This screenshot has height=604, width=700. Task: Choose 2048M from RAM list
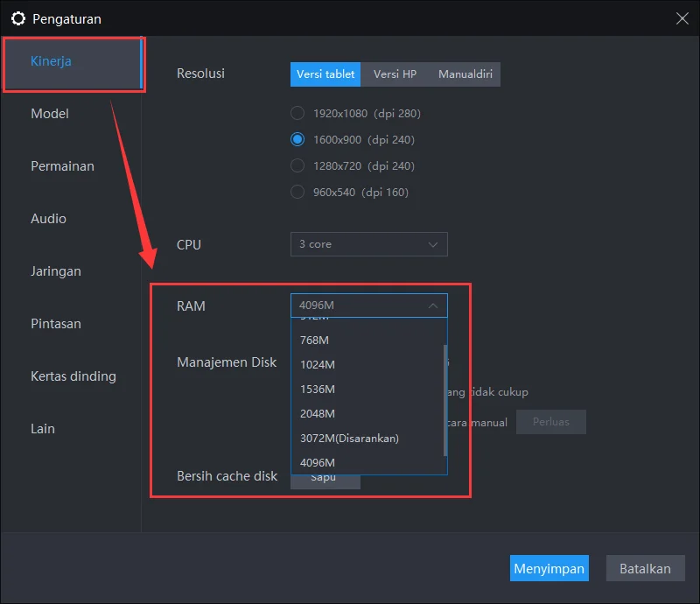click(x=367, y=414)
